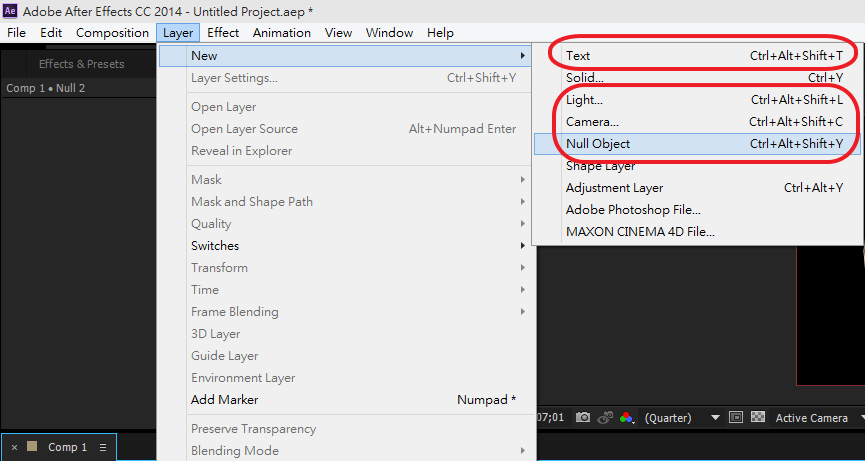This screenshot has width=865, height=461.
Task: Expand the Mask submenu
Action: pyautogui.click(x=522, y=180)
